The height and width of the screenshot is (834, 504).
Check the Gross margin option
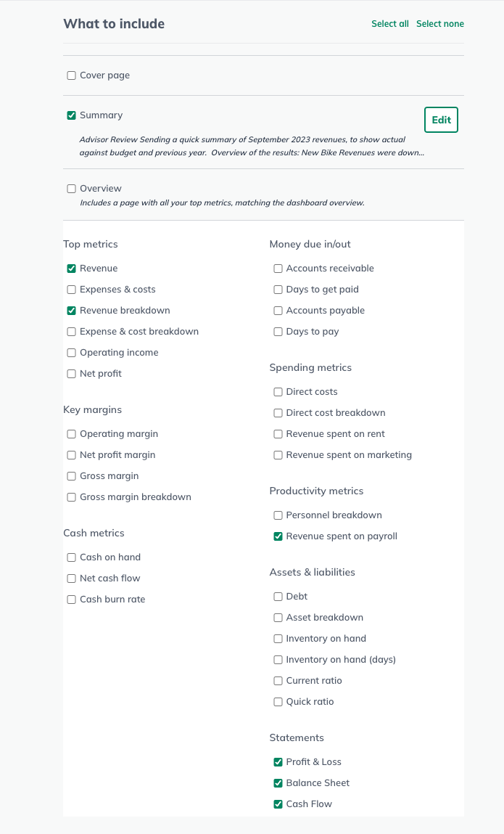click(71, 475)
